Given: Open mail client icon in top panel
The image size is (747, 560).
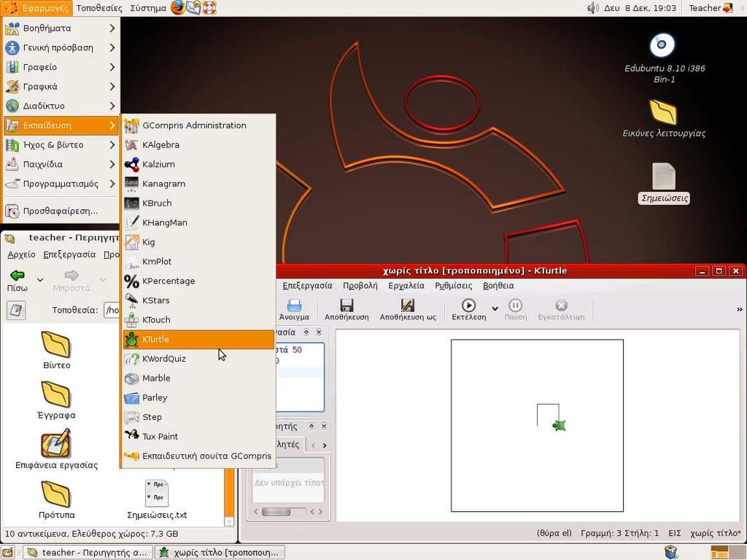Looking at the screenshot, I should [193, 7].
